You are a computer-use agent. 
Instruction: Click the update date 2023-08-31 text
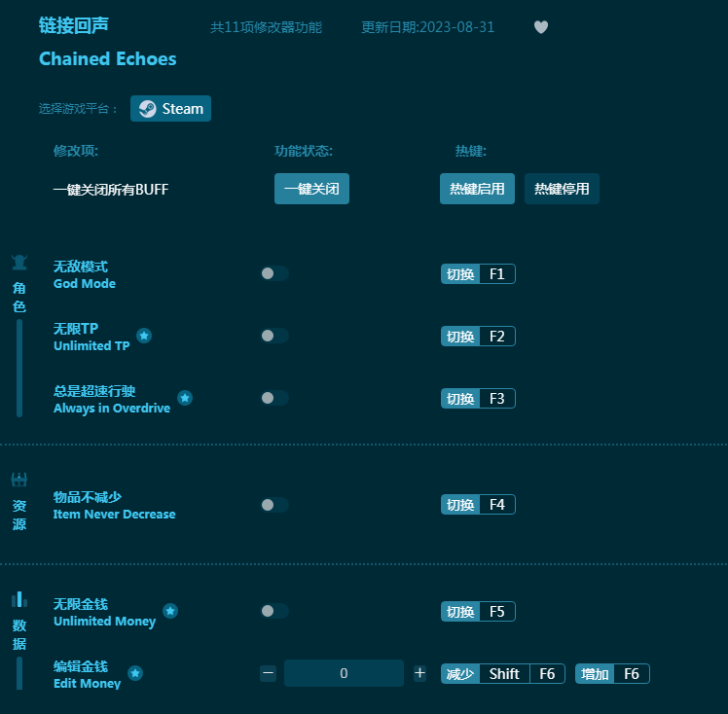(x=427, y=27)
